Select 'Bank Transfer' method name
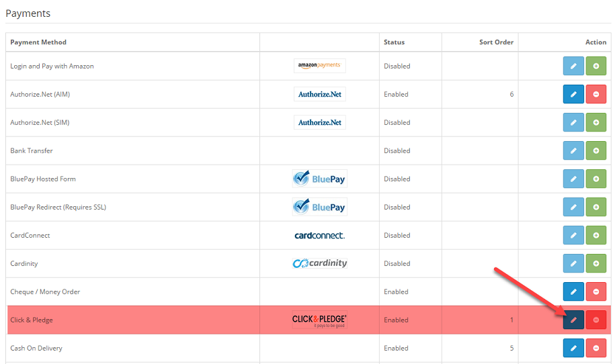The width and height of the screenshot is (613, 364). pyautogui.click(x=32, y=150)
